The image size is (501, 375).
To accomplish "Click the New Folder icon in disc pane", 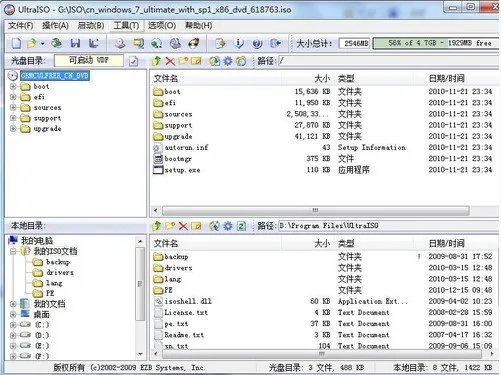I will tap(183, 61).
